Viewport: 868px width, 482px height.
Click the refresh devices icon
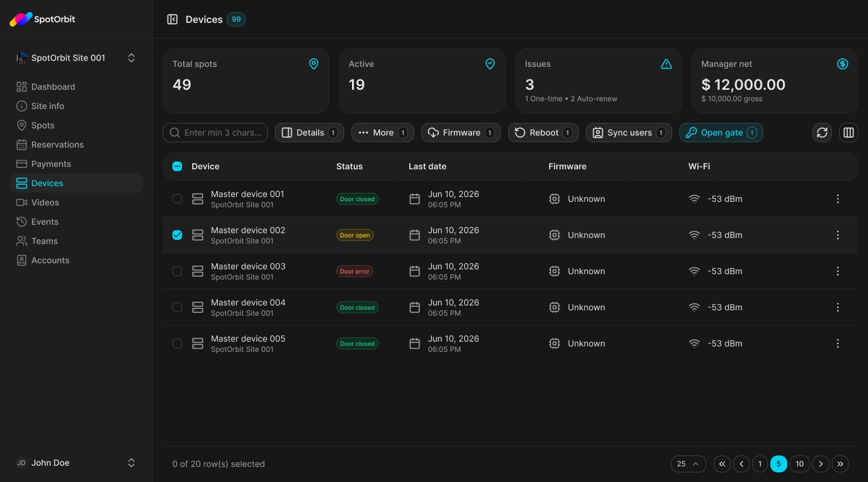click(822, 133)
